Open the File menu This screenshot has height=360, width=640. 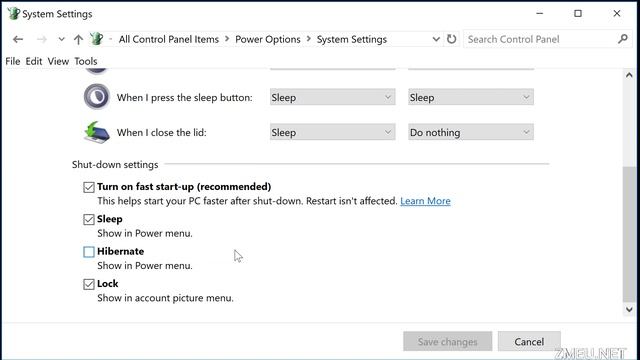point(13,61)
